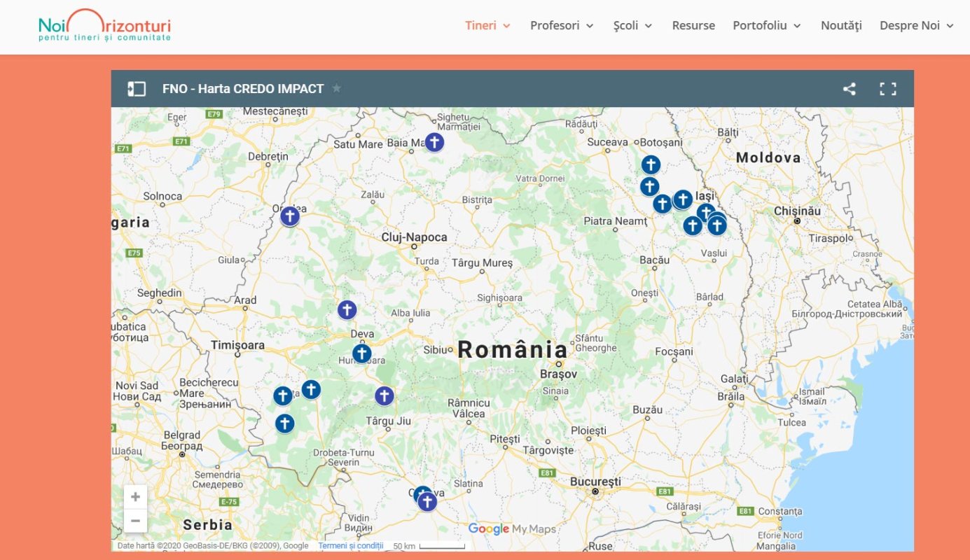Screen dimensions: 970x560
Task: Open the Resurse page
Action: pos(693,25)
